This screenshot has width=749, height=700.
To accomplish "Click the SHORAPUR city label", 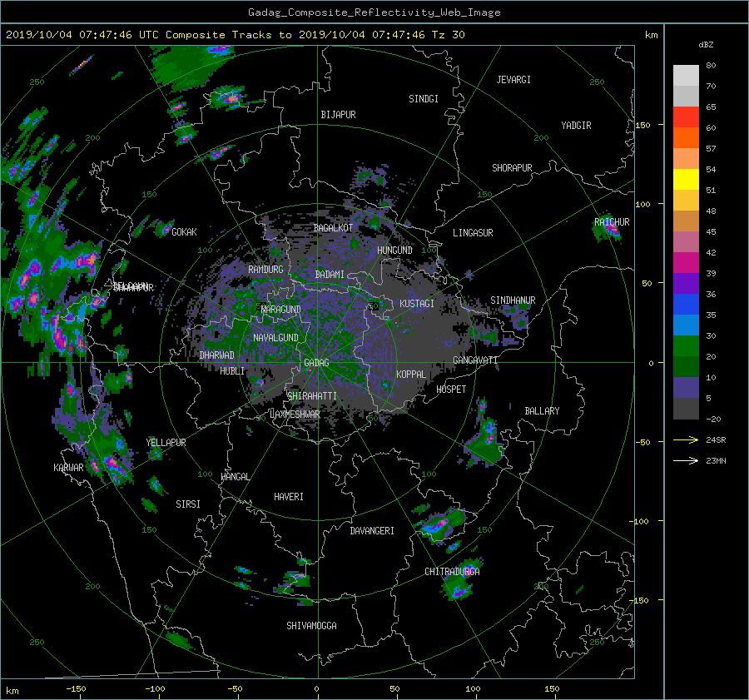I will click(512, 168).
